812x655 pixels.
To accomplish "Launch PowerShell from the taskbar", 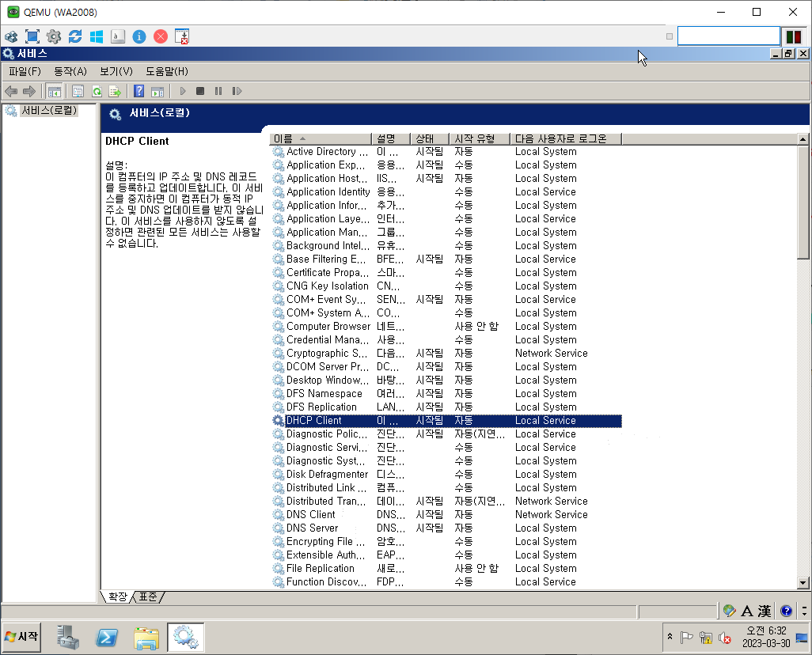I will pos(107,638).
